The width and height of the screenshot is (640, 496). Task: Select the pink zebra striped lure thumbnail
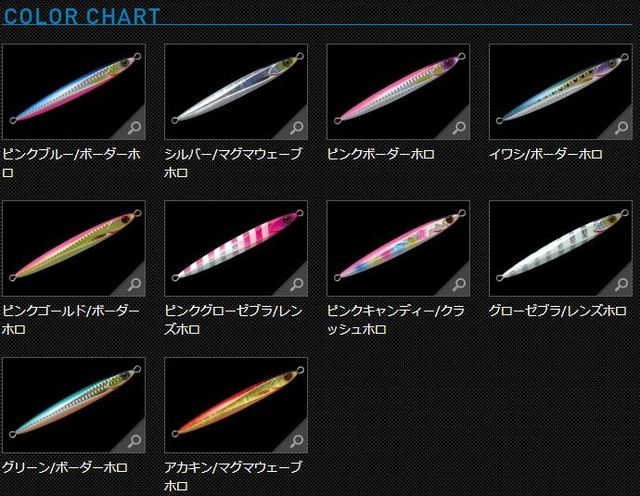pyautogui.click(x=236, y=248)
